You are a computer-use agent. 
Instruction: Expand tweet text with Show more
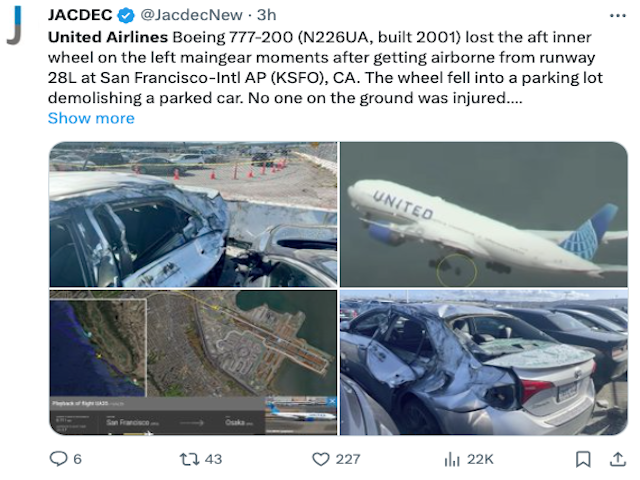91,118
